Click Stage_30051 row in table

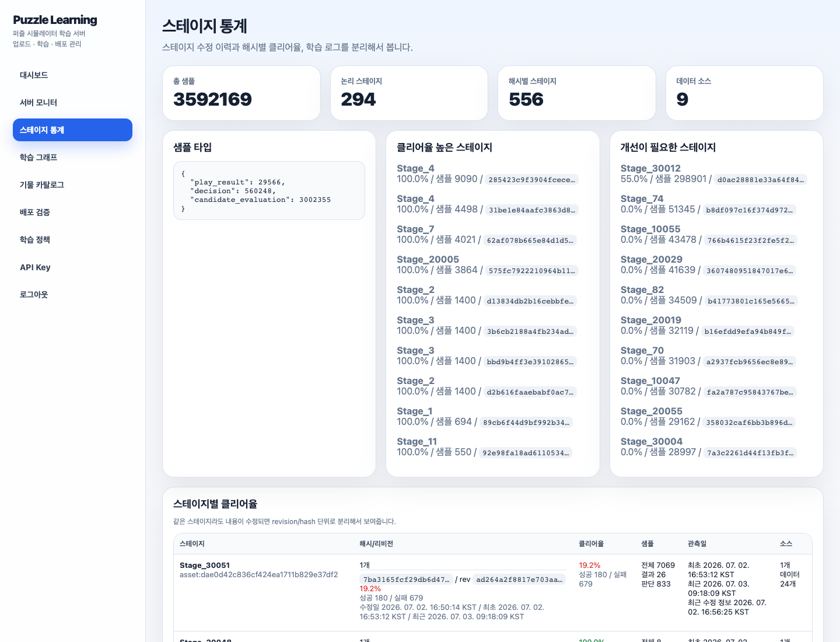point(493,592)
